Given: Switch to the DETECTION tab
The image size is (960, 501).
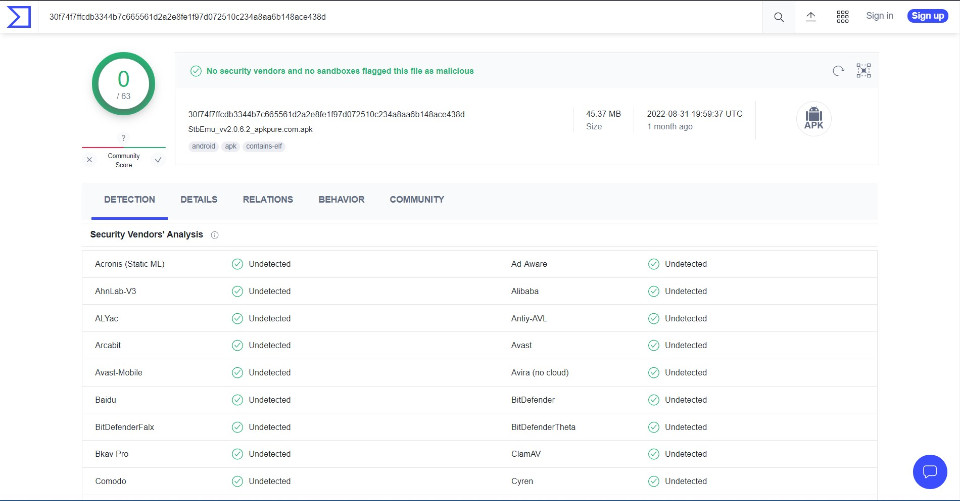Looking at the screenshot, I should click(x=129, y=200).
